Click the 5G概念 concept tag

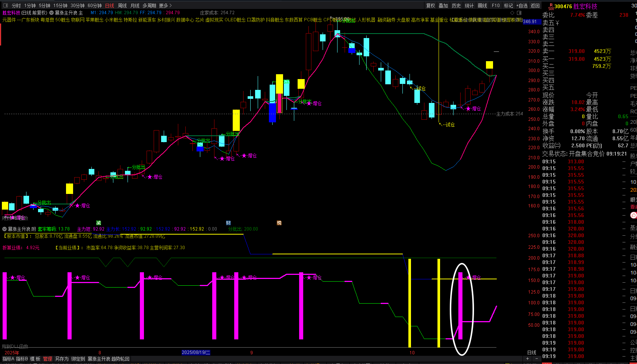click(63, 20)
